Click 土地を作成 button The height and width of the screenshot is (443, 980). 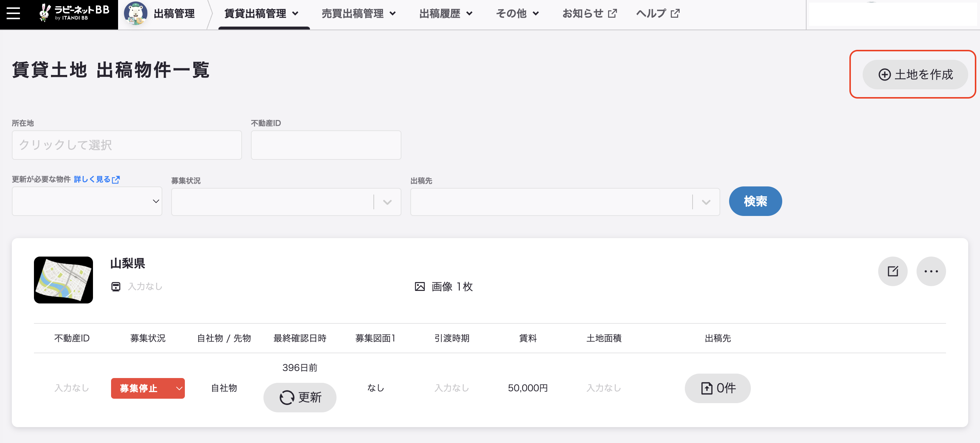[915, 75]
